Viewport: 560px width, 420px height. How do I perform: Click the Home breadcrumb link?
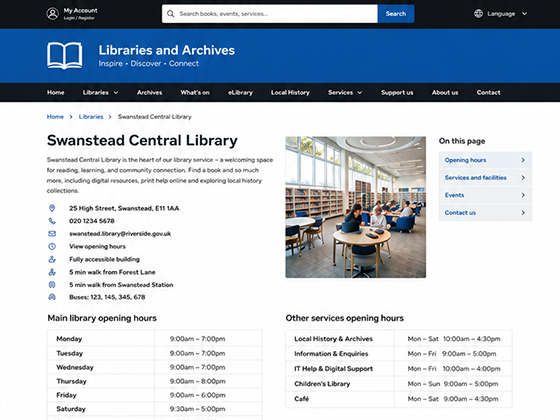[55, 117]
